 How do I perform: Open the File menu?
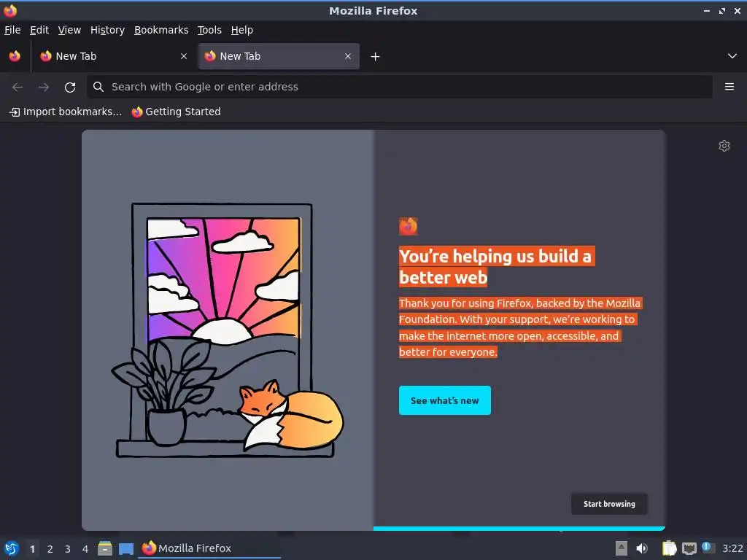pos(12,30)
